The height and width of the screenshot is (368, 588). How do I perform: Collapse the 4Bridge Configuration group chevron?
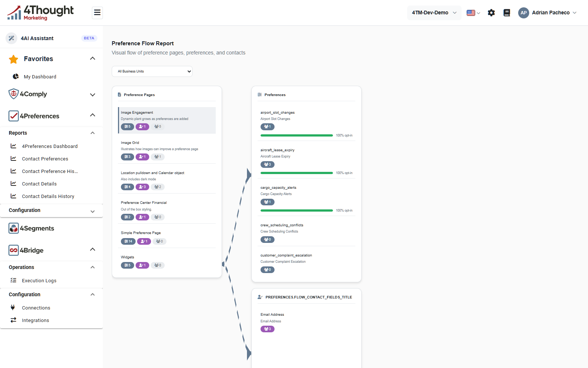[93, 294]
